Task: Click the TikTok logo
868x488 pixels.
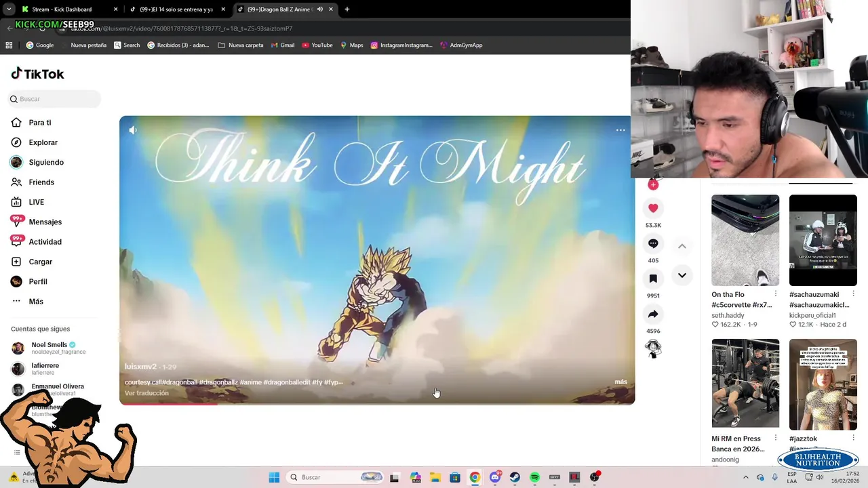Action: tap(37, 74)
